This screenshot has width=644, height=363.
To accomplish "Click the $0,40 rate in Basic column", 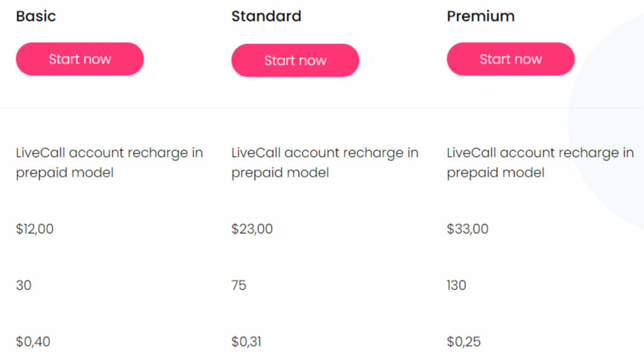I will pos(33,342).
